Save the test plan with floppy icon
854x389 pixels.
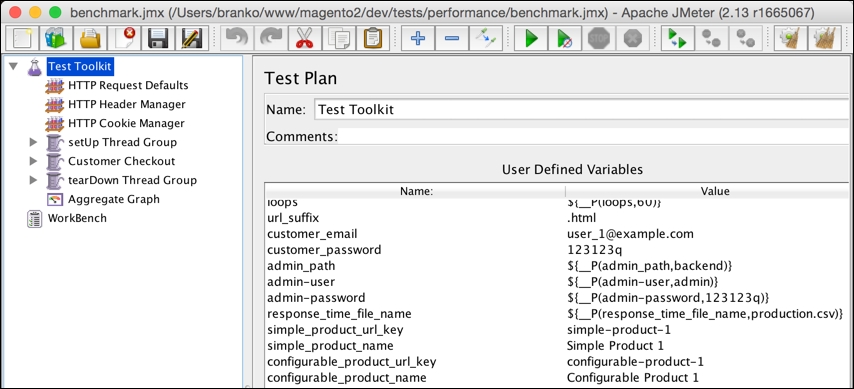158,38
